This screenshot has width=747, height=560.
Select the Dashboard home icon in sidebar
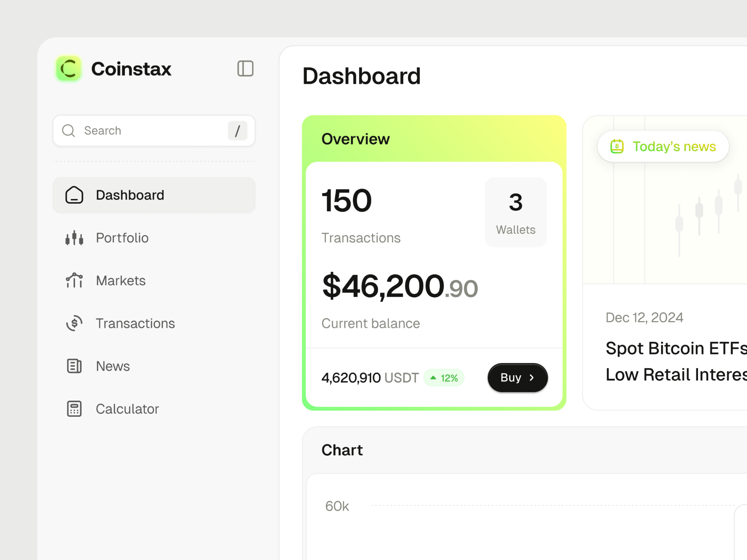(x=74, y=195)
